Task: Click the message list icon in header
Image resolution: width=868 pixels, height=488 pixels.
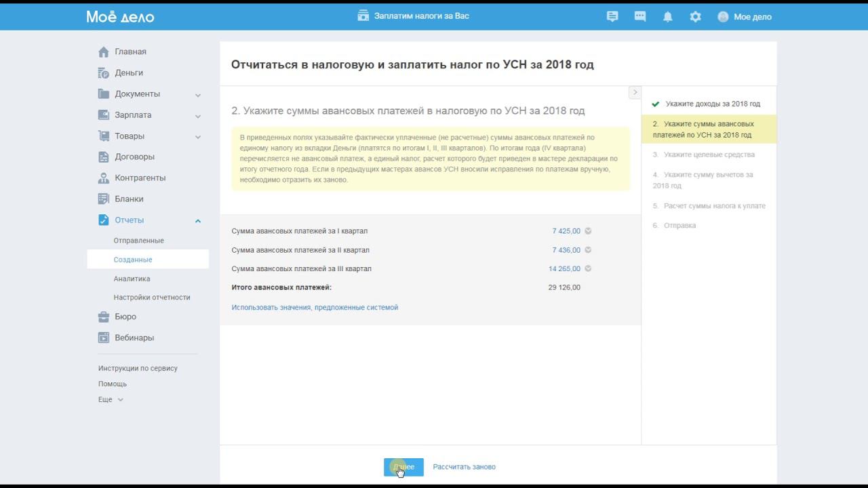Action: [612, 17]
